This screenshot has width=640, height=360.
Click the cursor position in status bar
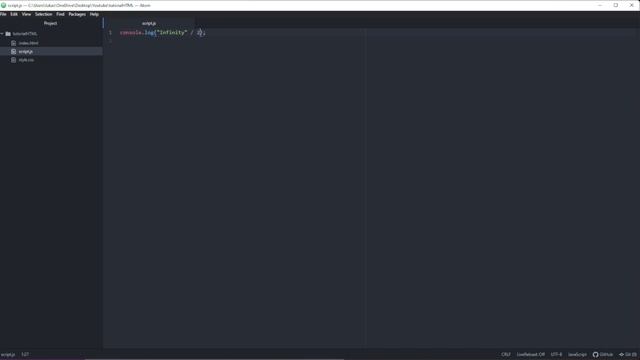pyautogui.click(x=25, y=355)
